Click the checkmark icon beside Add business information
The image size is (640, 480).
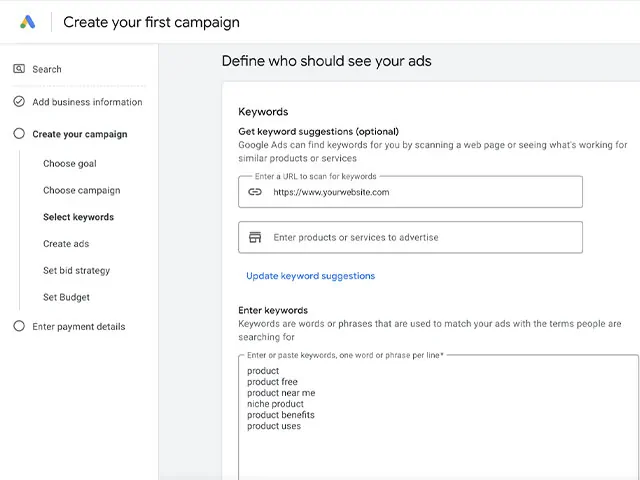[19, 102]
